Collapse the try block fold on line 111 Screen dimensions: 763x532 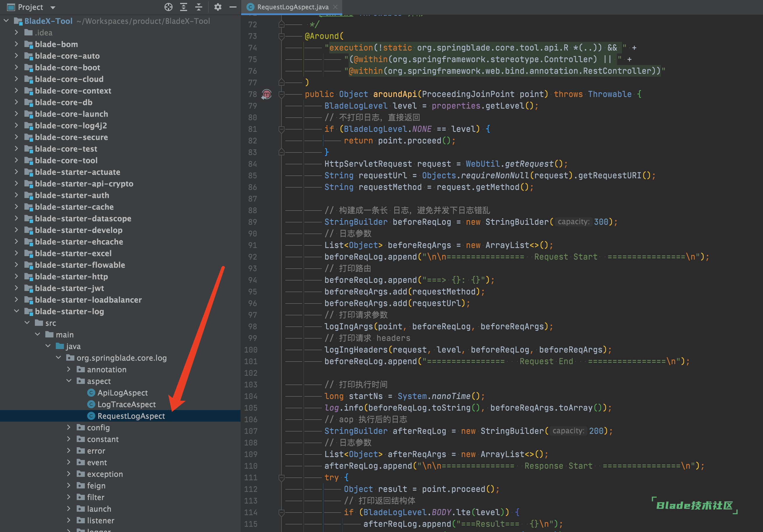pos(282,477)
